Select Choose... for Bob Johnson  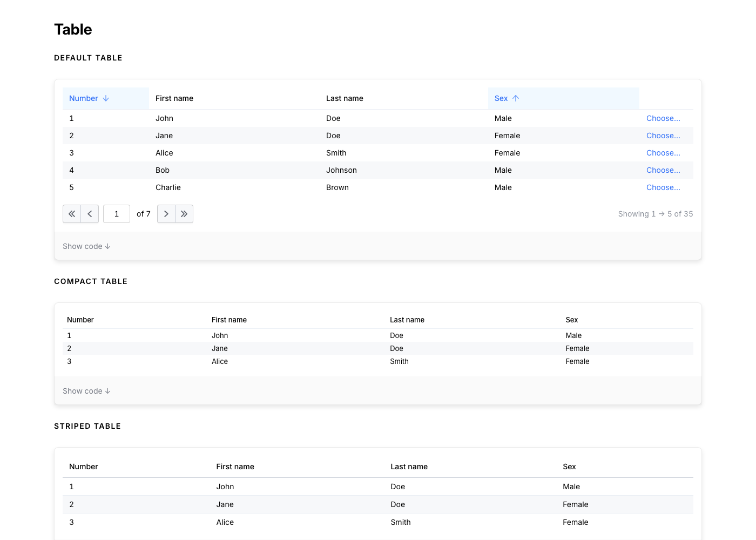point(663,170)
